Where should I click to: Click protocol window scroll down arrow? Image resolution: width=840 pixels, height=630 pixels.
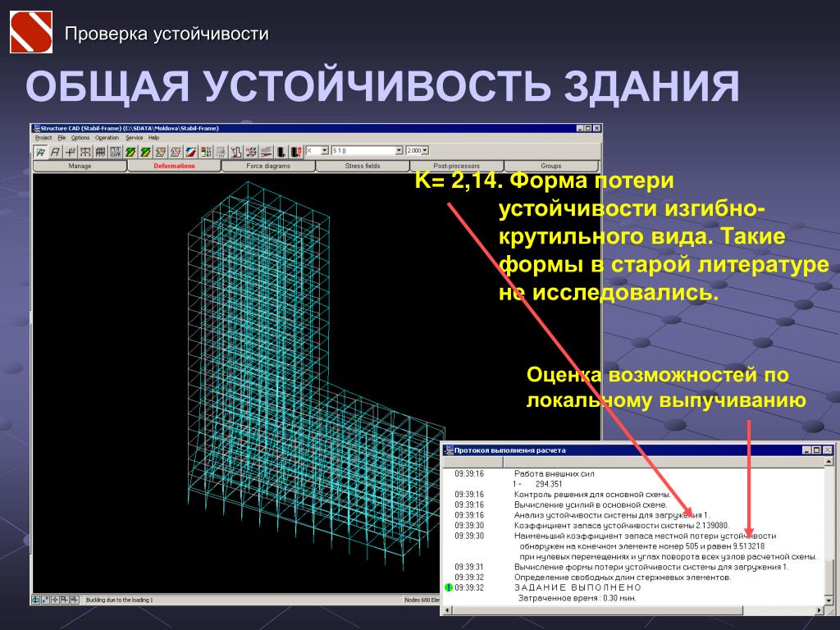829,601
